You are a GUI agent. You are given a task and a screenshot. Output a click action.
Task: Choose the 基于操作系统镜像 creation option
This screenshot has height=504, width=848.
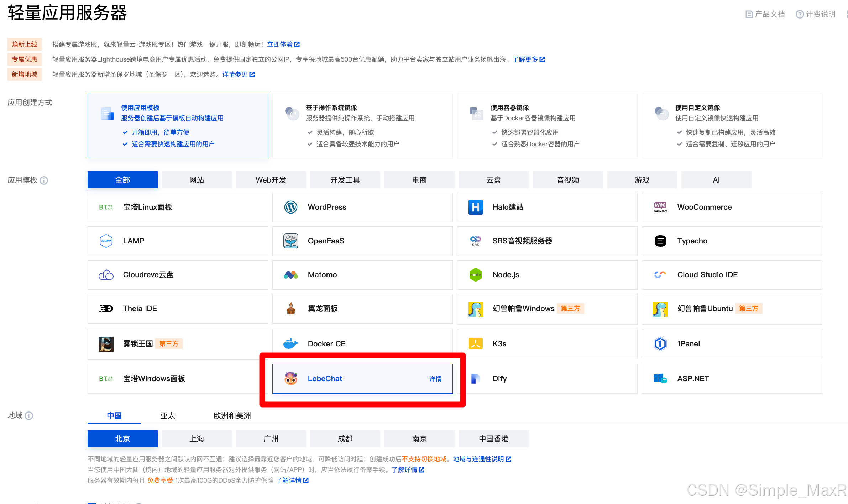[362, 126]
